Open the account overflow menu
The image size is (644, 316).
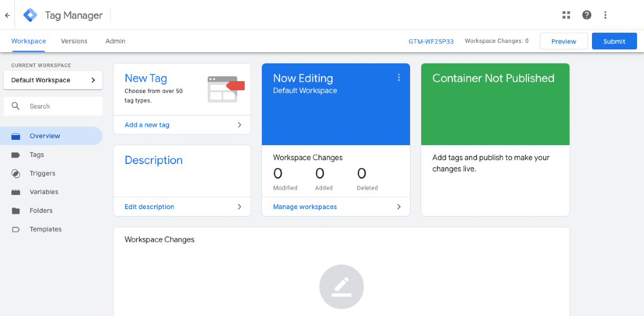(x=605, y=15)
